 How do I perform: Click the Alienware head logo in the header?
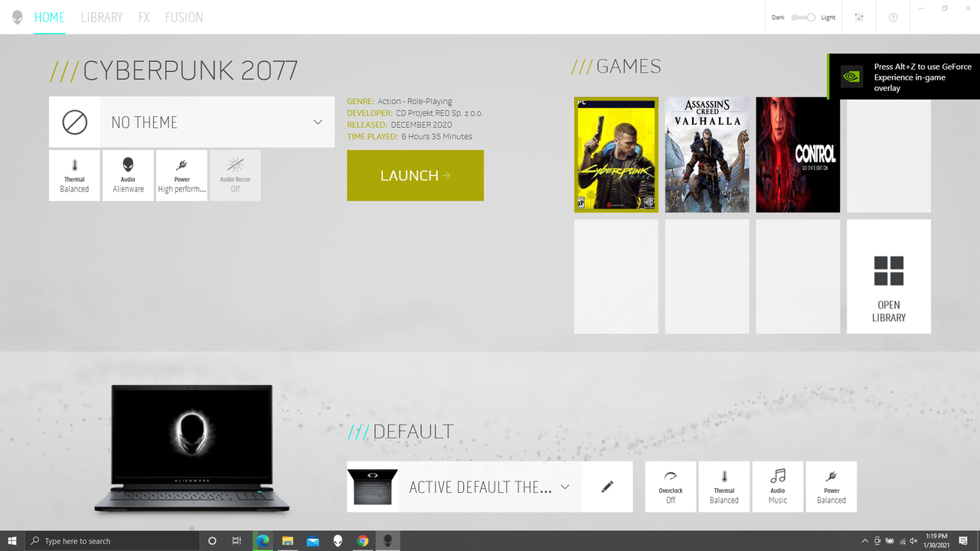pos(17,17)
